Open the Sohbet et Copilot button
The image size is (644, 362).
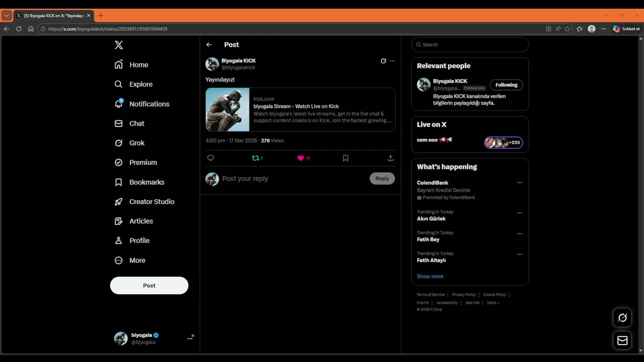coord(626,29)
